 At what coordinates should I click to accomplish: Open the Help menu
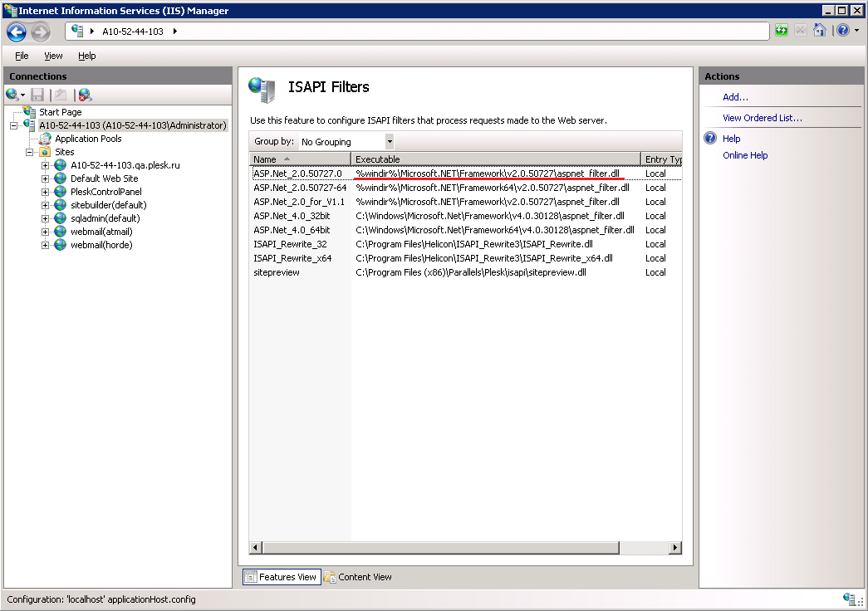87,56
